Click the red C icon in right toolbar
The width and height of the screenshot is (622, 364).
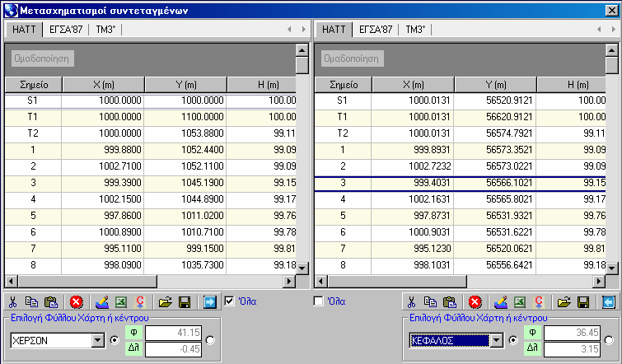pos(539,302)
